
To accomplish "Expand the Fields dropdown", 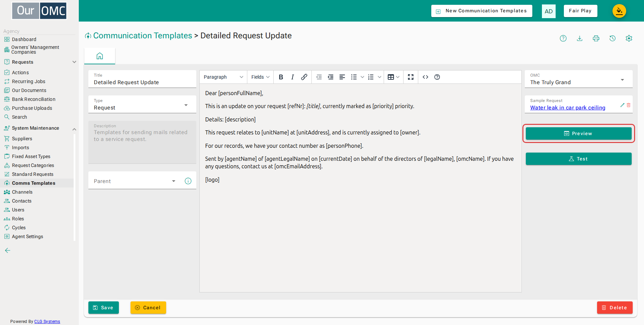I will coord(260,77).
